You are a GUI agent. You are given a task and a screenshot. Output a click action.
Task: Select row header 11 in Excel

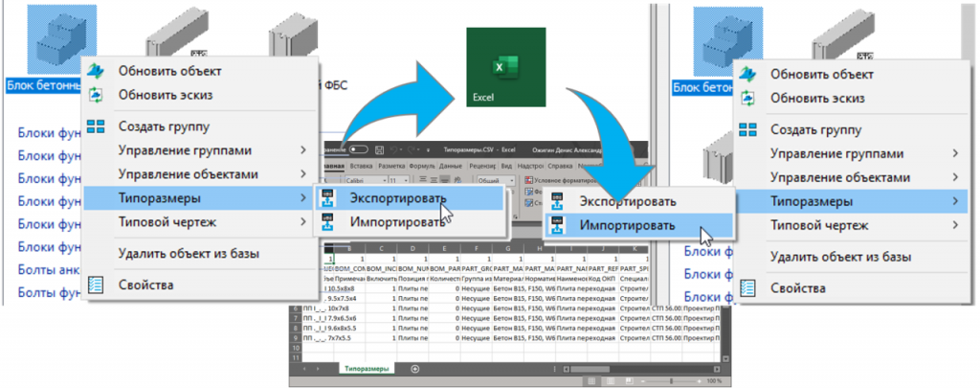(x=295, y=357)
